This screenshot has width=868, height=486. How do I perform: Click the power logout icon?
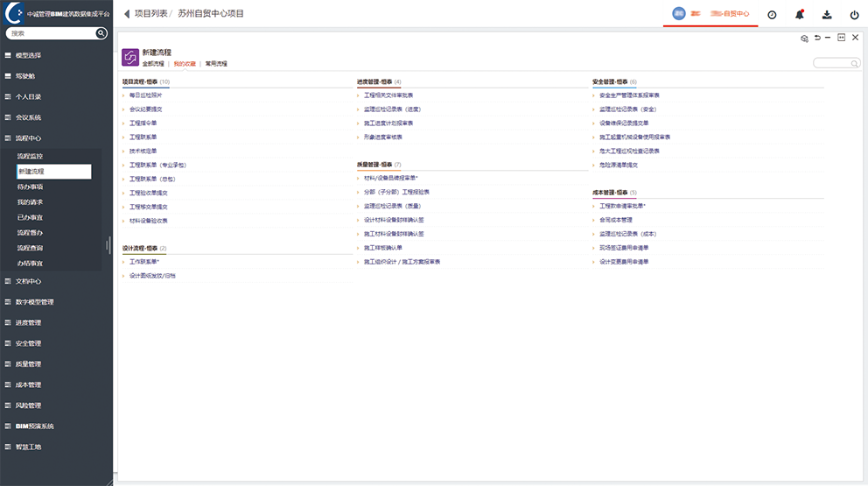(x=854, y=14)
